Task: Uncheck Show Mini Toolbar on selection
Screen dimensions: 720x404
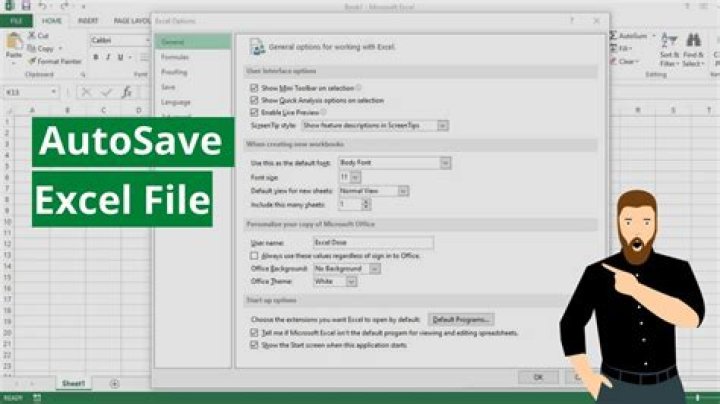Action: click(255, 88)
